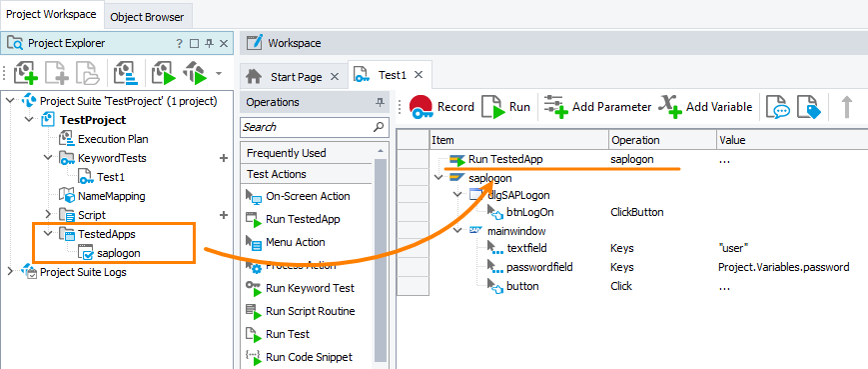Image resolution: width=868 pixels, height=369 pixels.
Task: Click the move-up arrow in the test toolbar
Action: pos(846,106)
